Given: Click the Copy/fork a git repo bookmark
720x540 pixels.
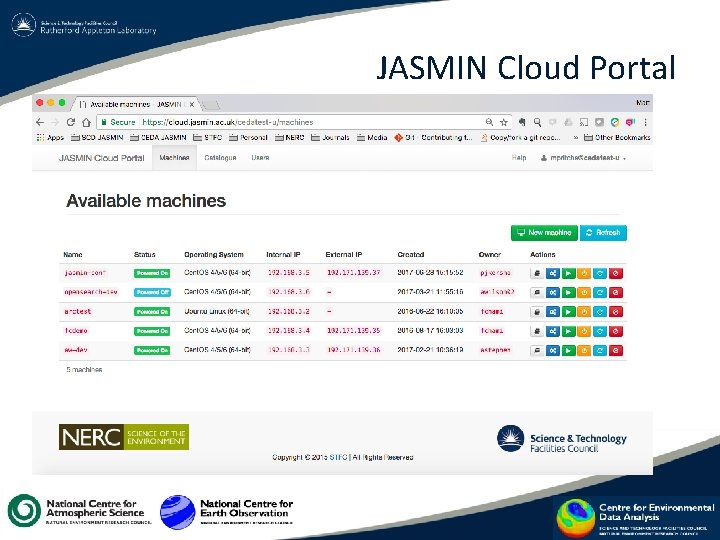Looking at the screenshot, I should tap(520, 137).
